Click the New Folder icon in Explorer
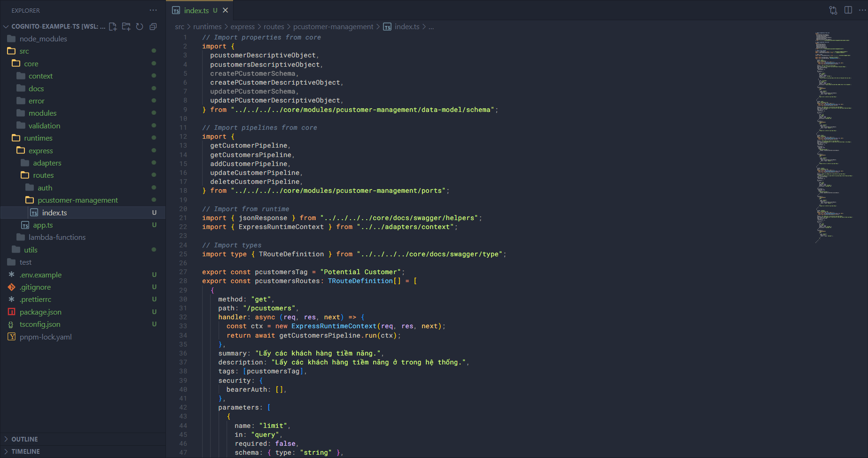868x458 pixels. (x=126, y=27)
